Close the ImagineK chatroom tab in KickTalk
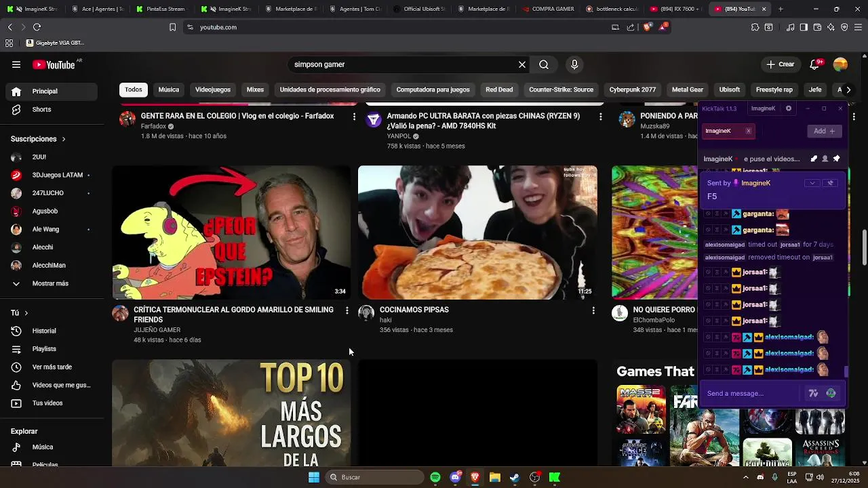The width and height of the screenshot is (868, 488). [x=749, y=131]
